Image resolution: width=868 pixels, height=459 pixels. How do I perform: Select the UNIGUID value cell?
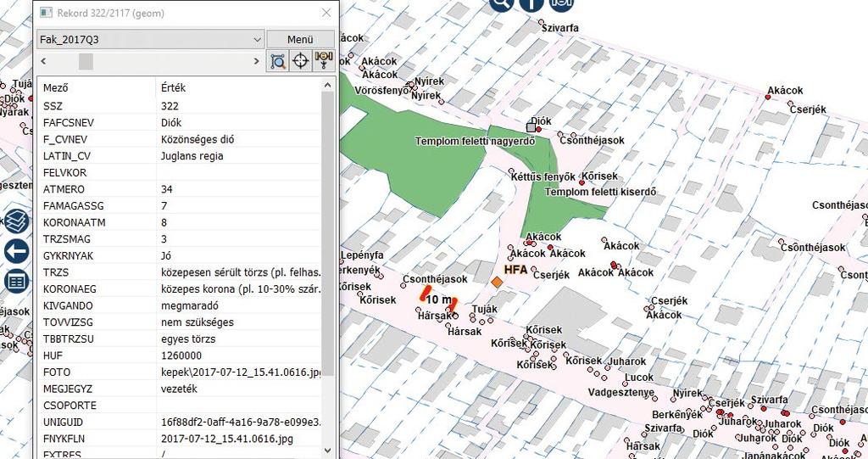click(240, 422)
